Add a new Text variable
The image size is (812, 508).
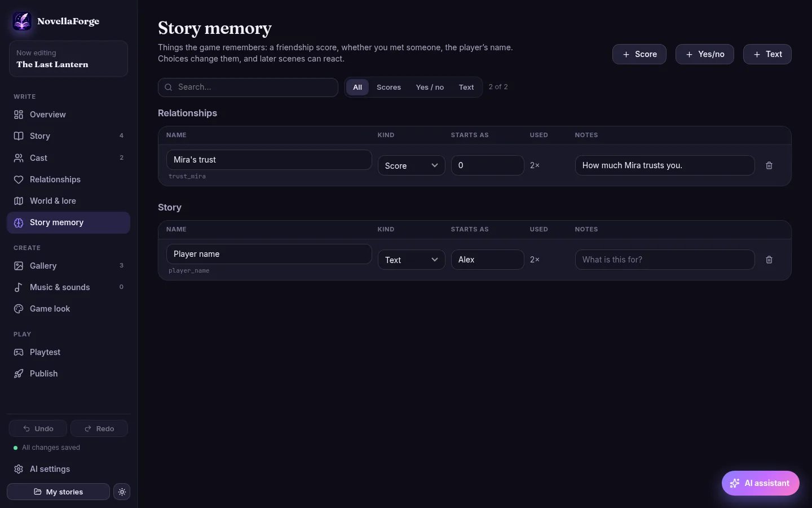pos(767,54)
